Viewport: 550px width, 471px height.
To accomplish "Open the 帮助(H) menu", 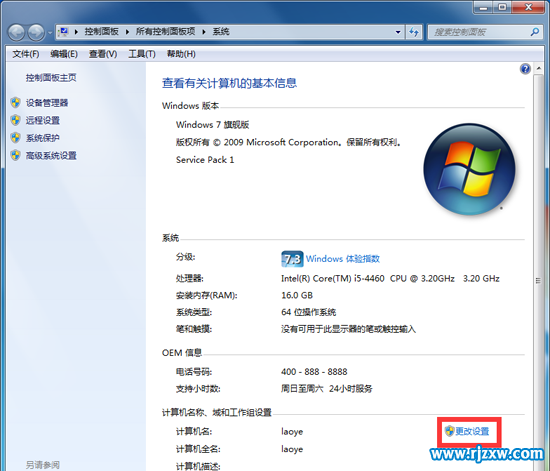I will (181, 54).
